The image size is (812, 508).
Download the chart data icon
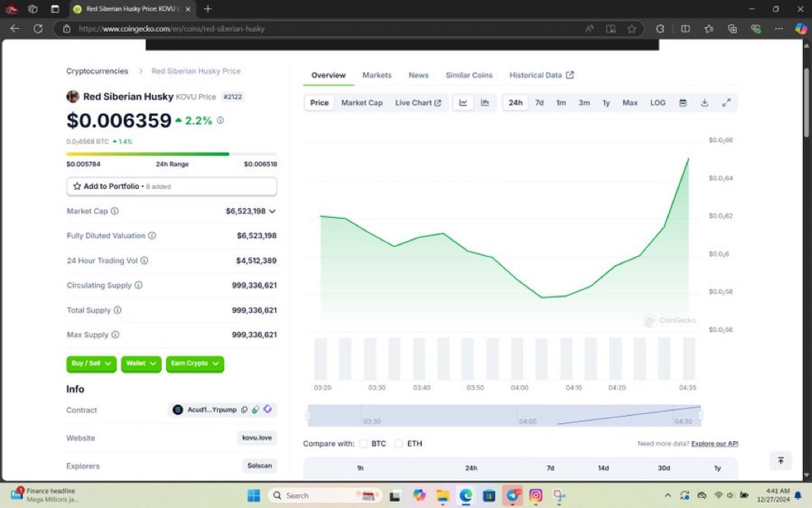(x=704, y=103)
